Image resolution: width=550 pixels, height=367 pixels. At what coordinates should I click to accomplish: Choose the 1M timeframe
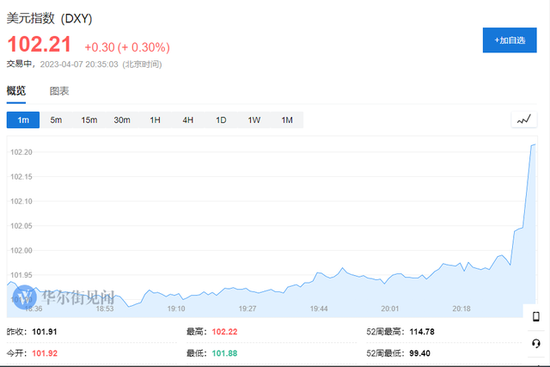pyautogui.click(x=287, y=120)
